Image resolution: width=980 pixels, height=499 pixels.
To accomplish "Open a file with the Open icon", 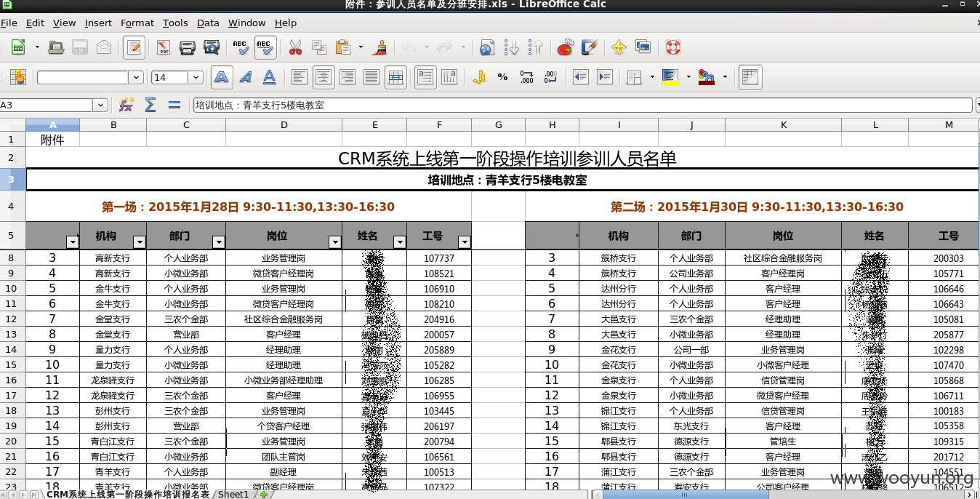I will point(56,48).
